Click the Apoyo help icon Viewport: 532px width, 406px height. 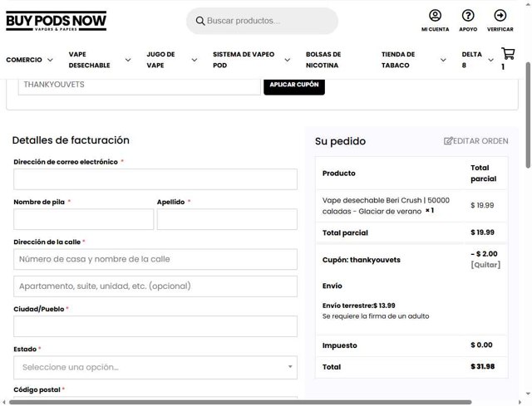(x=468, y=16)
